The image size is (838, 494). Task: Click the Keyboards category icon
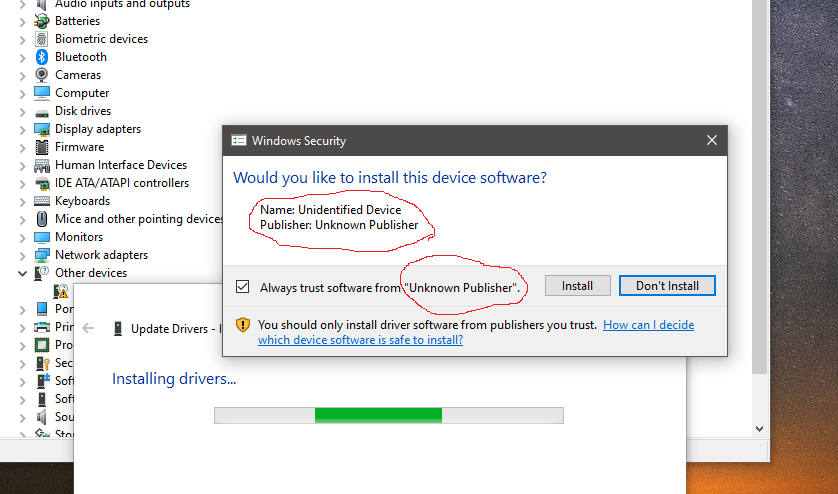(x=42, y=201)
